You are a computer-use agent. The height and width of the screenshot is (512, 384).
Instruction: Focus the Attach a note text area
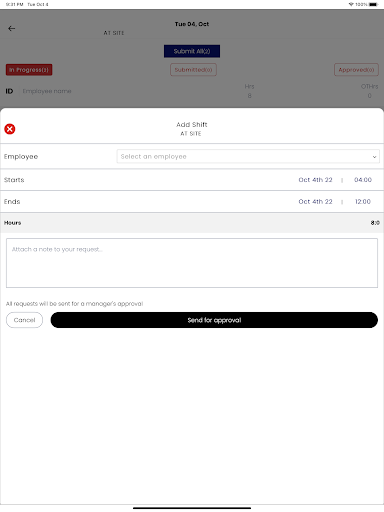(192, 263)
